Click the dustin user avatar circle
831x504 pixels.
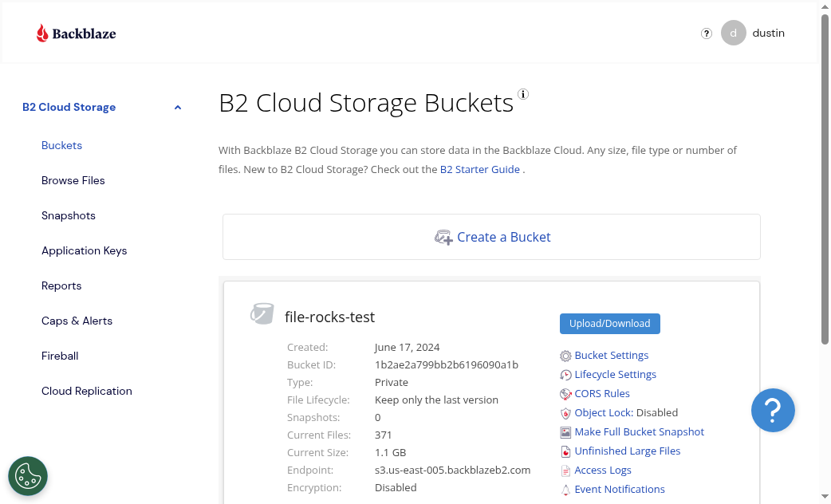(x=733, y=33)
